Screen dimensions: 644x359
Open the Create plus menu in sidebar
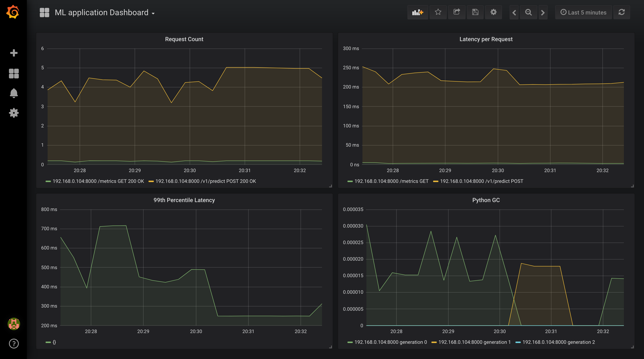(14, 53)
